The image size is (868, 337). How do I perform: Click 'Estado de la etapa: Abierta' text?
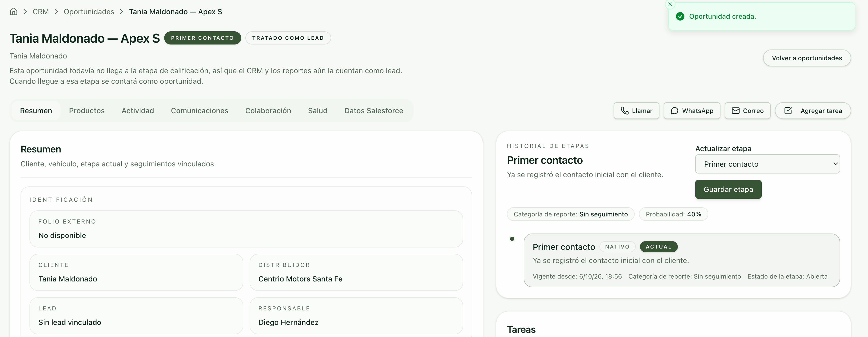pyautogui.click(x=787, y=276)
